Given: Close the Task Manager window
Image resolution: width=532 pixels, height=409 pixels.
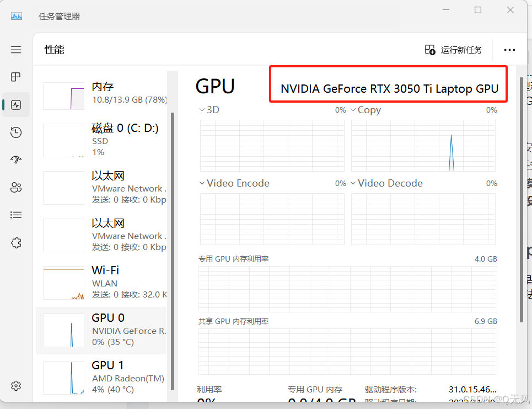Looking at the screenshot, I should (x=510, y=10).
